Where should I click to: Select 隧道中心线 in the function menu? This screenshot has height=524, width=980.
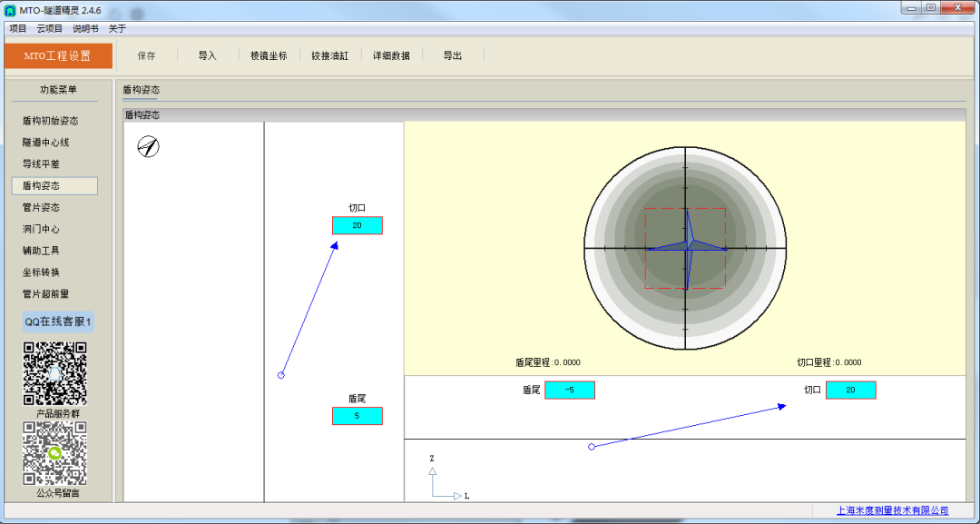46,143
